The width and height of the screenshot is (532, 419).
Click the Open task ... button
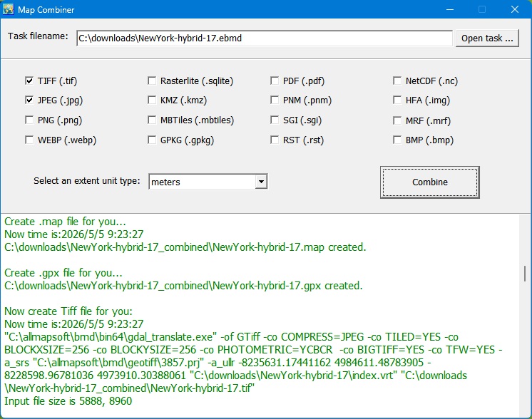pyautogui.click(x=487, y=38)
